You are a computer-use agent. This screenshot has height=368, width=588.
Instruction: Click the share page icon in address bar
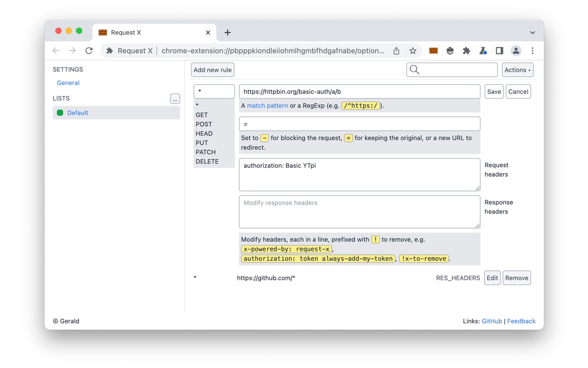point(396,51)
